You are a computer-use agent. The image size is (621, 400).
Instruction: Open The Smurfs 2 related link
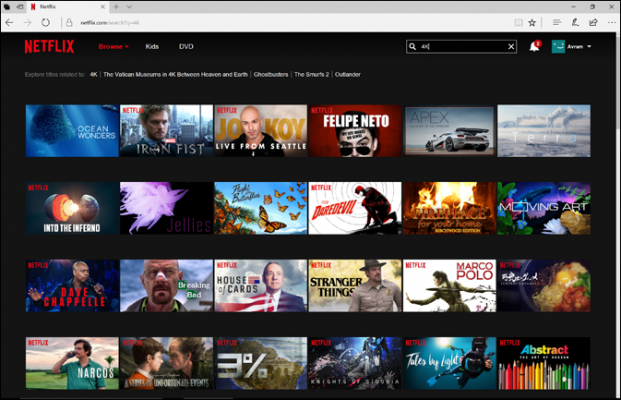[311, 74]
